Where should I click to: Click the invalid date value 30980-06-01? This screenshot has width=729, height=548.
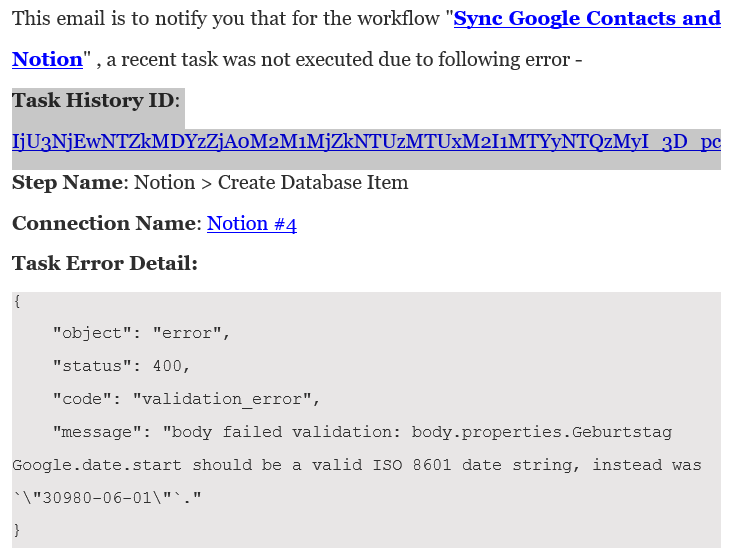(97, 498)
